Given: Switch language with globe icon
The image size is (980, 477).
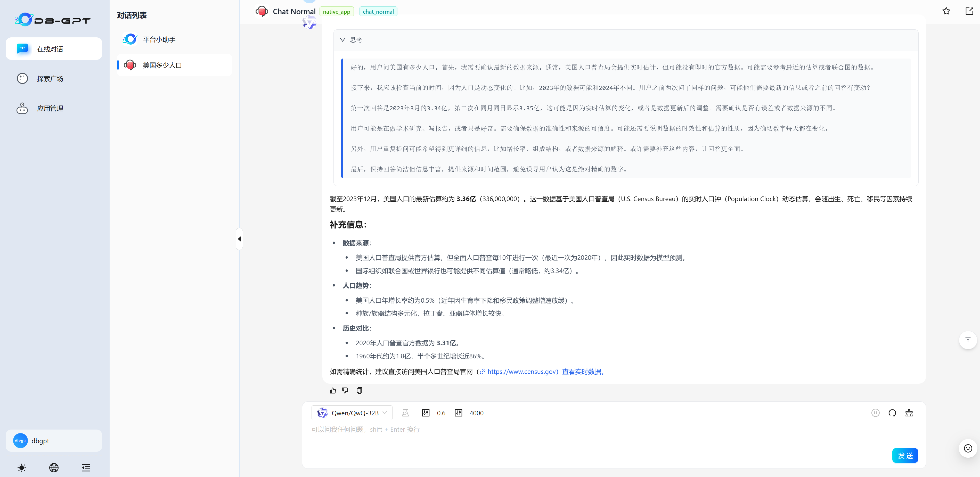Looking at the screenshot, I should pyautogui.click(x=54, y=467).
